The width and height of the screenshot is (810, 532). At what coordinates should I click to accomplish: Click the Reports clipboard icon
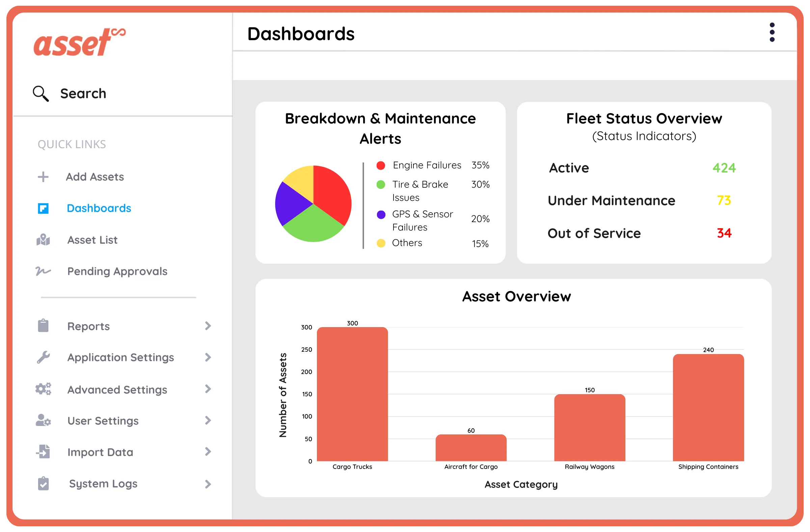pyautogui.click(x=43, y=325)
